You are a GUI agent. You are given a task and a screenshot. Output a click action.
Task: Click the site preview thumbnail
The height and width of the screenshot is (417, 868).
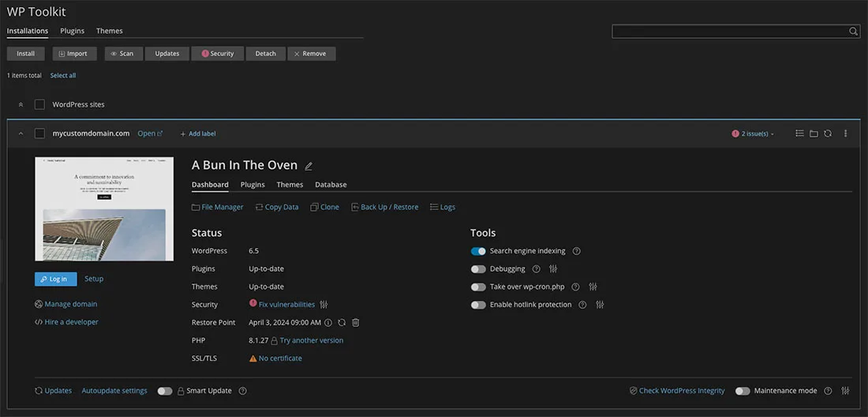click(x=104, y=208)
